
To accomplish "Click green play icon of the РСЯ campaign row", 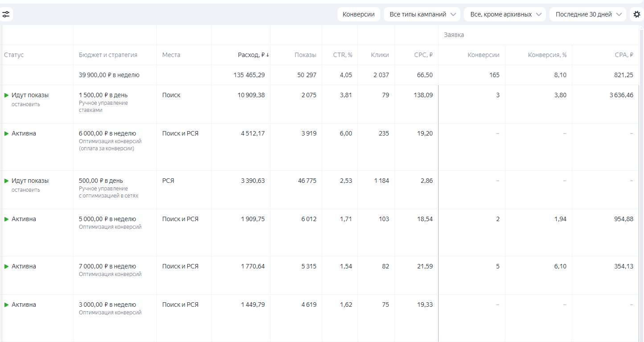I will 7,181.
